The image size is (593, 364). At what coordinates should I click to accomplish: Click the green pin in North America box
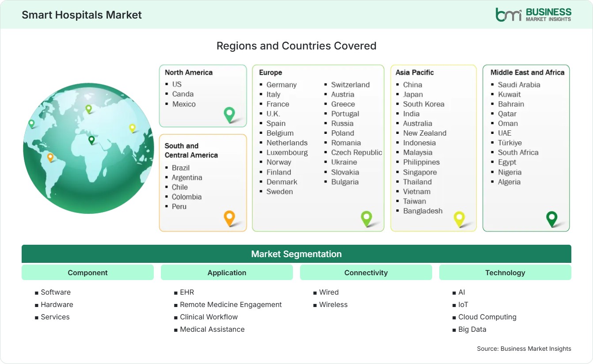tap(229, 115)
